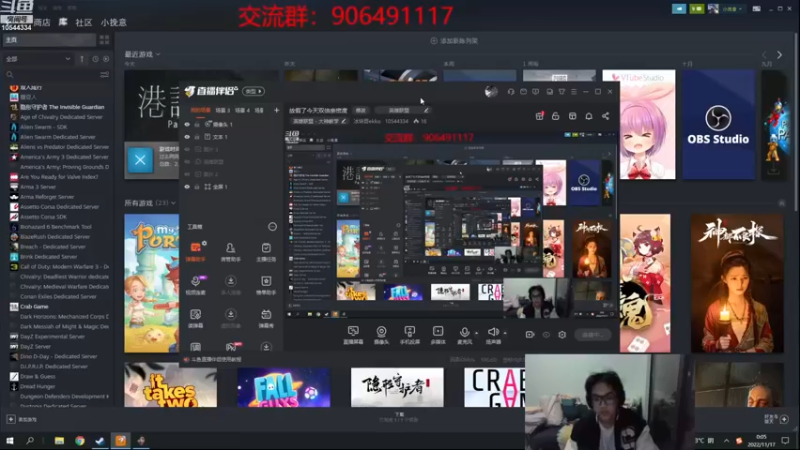Toggle visibility eye of fullscreen 1 source

point(187,187)
